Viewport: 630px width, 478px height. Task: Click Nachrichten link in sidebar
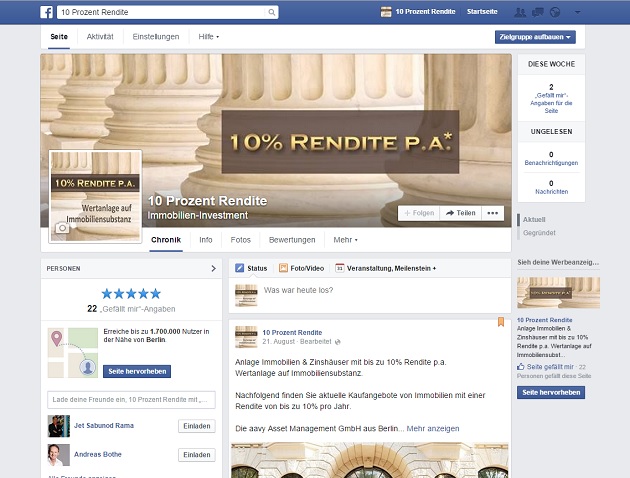551,192
